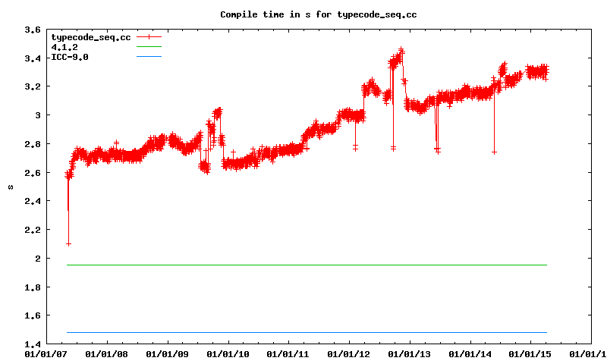The width and height of the screenshot is (607, 364).
Task: Click the highest peak data point in late 2012
Action: pos(401,50)
